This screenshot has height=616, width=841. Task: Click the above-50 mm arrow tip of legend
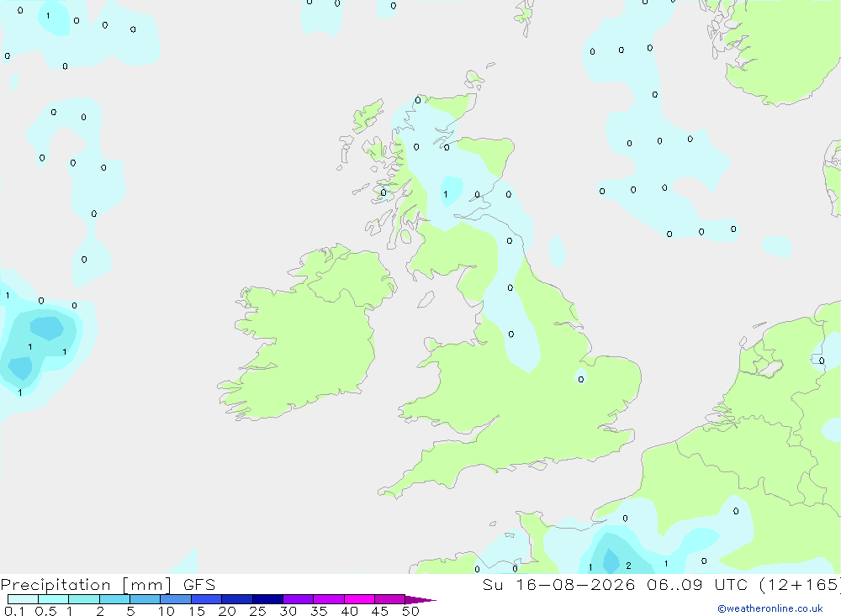coord(420,599)
